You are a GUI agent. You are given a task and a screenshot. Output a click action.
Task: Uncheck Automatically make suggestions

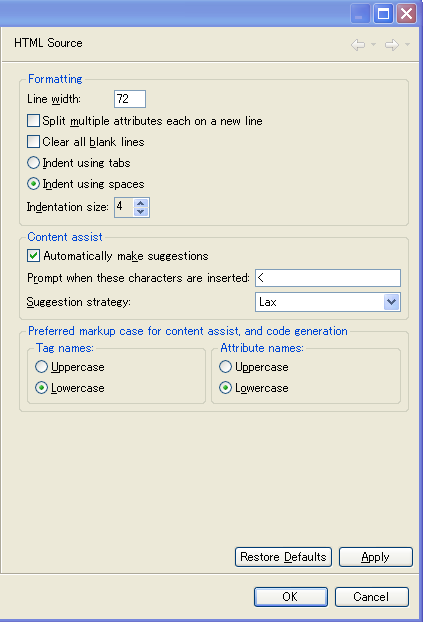tap(33, 256)
